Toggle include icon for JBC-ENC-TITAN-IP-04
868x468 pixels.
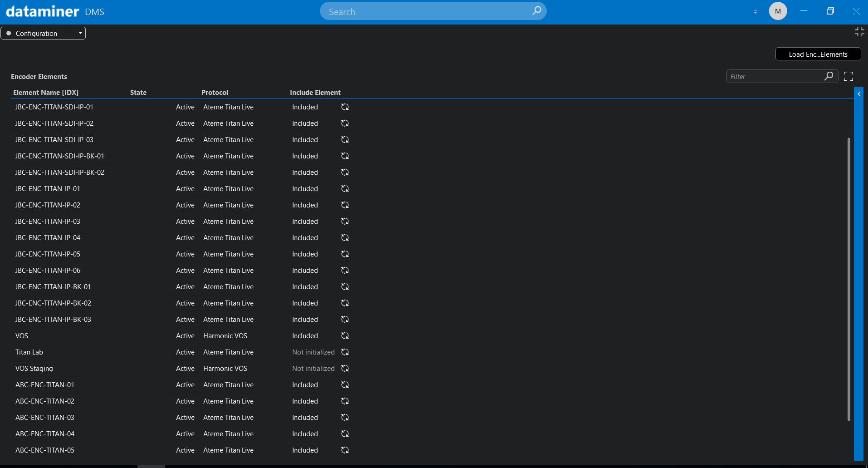345,238
